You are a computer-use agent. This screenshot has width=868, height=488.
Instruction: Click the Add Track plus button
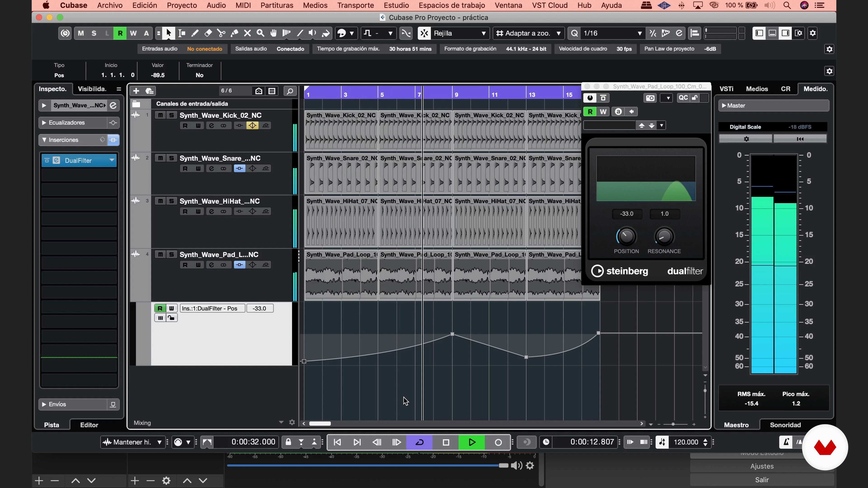136,91
